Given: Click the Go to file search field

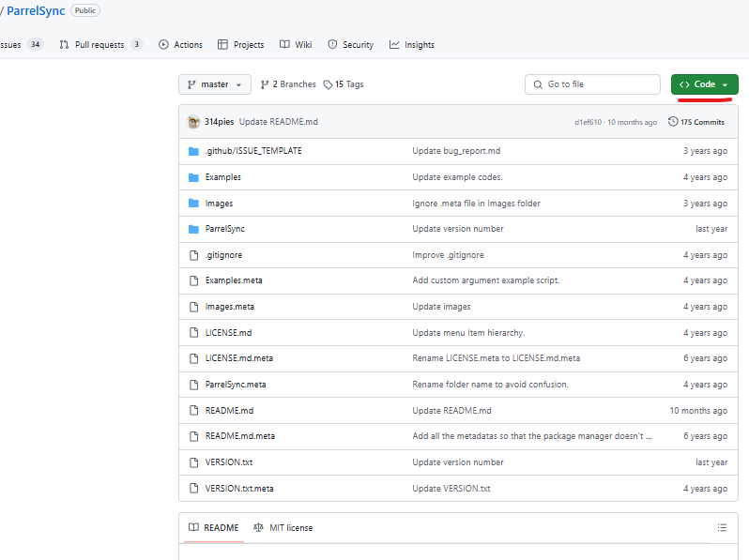Looking at the screenshot, I should tap(592, 84).
